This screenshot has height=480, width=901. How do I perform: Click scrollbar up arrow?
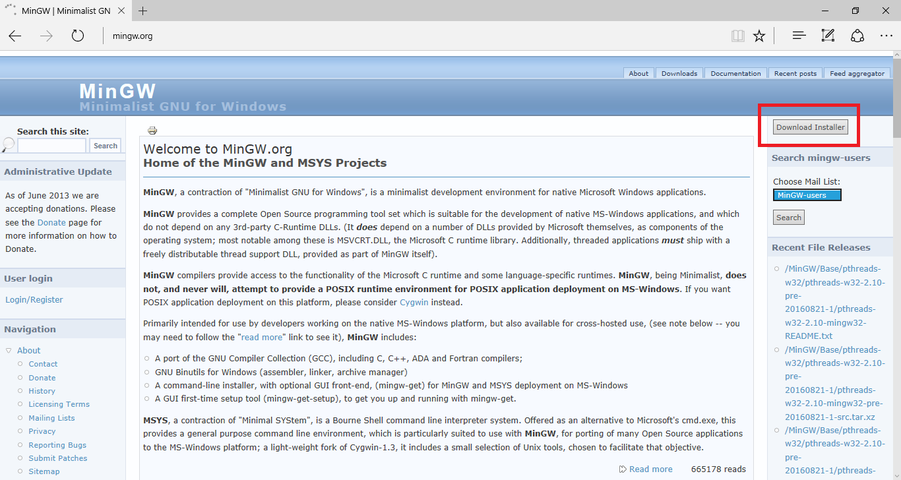tap(896, 55)
